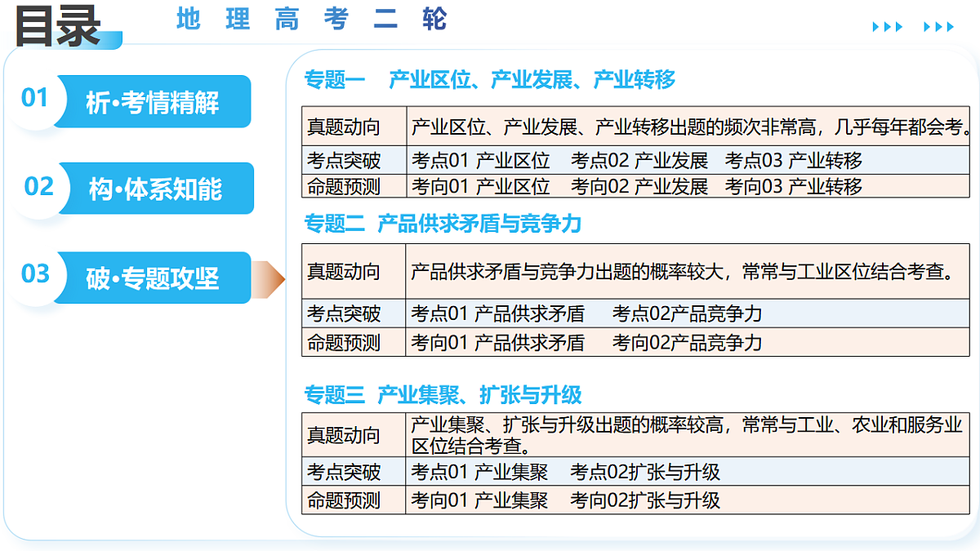The height and width of the screenshot is (551, 980).
Task: Click 真题动向 cell in 专题一 table
Action: [x=354, y=127]
